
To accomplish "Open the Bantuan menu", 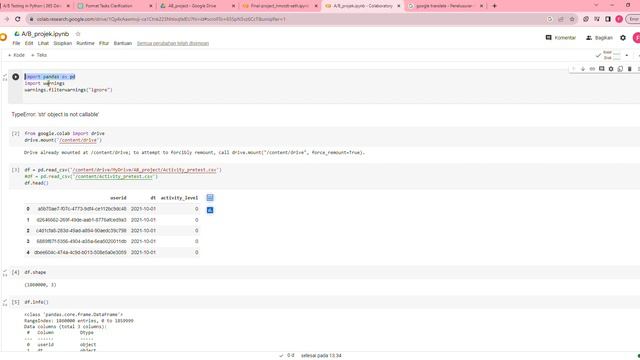I will pos(122,43).
